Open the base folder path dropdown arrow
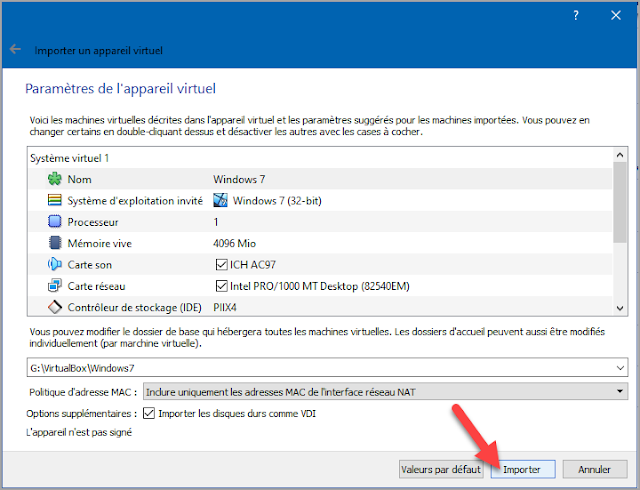The image size is (640, 490). coord(620,368)
